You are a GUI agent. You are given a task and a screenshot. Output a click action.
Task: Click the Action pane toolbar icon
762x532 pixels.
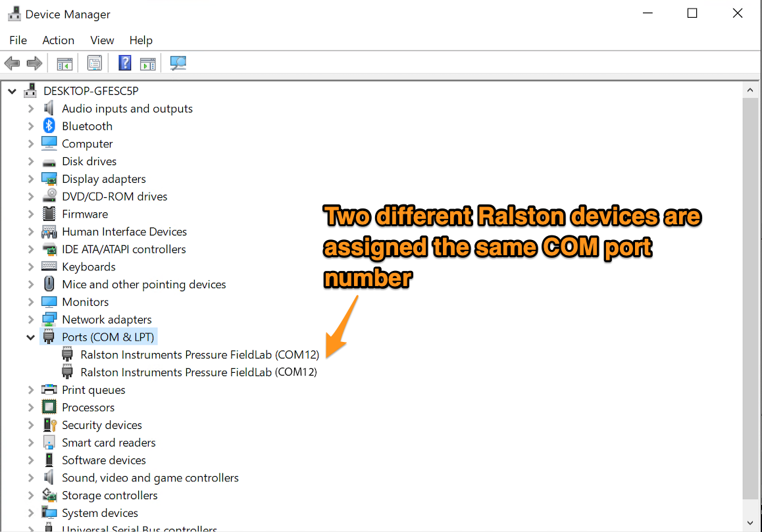click(x=148, y=64)
